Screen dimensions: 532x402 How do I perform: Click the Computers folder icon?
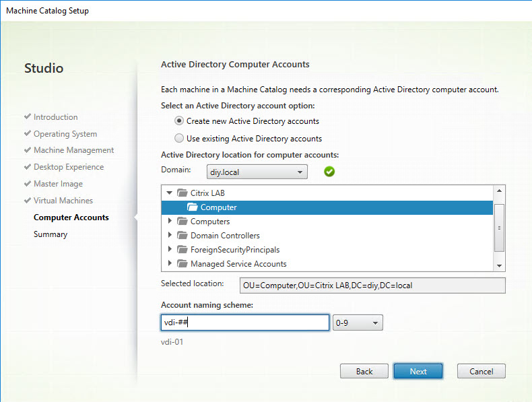tap(182, 222)
